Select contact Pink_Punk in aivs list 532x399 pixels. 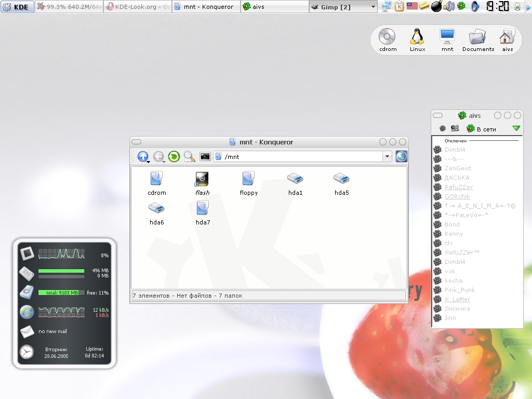pos(460,290)
